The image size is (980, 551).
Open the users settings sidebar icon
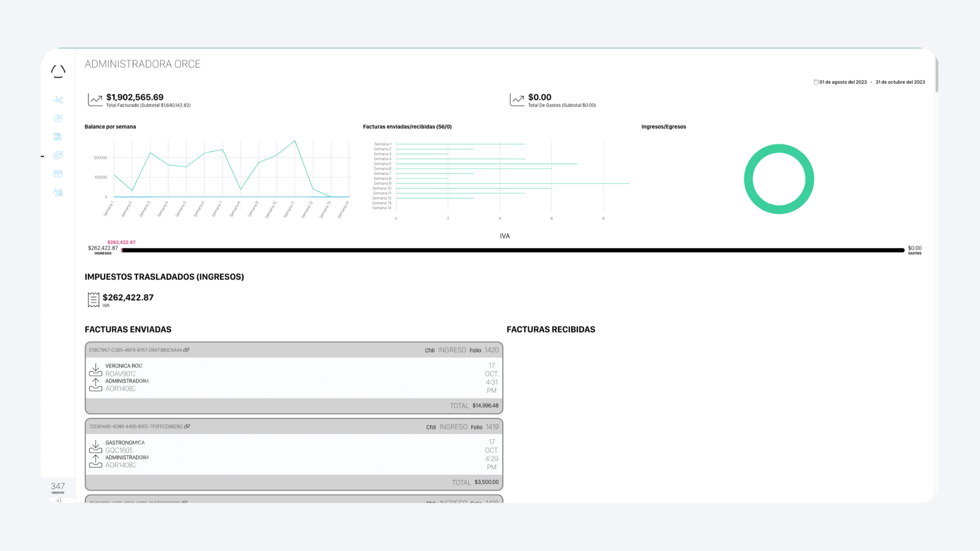click(58, 192)
